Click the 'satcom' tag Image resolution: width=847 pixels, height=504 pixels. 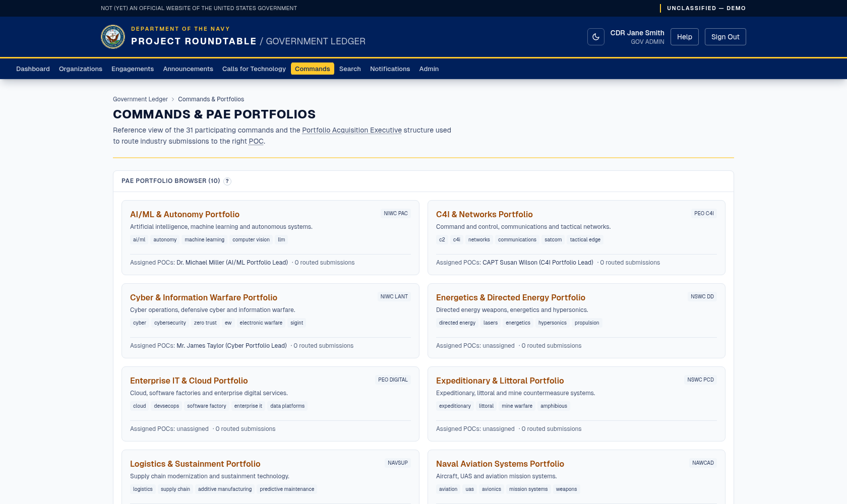click(553, 240)
